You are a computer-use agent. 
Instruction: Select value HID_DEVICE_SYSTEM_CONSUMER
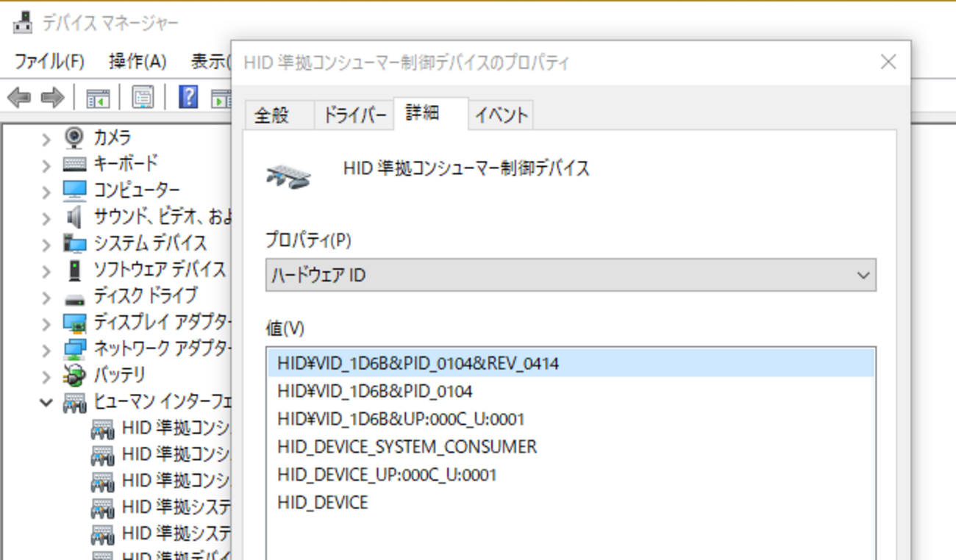click(571, 447)
